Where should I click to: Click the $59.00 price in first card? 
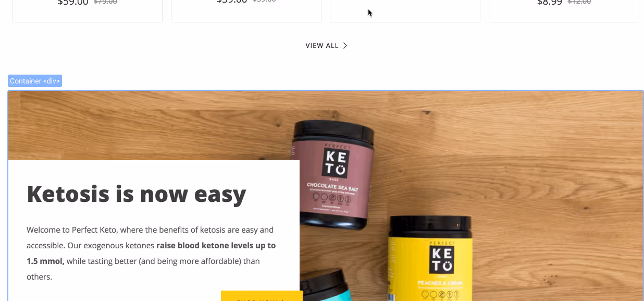coord(73,2)
